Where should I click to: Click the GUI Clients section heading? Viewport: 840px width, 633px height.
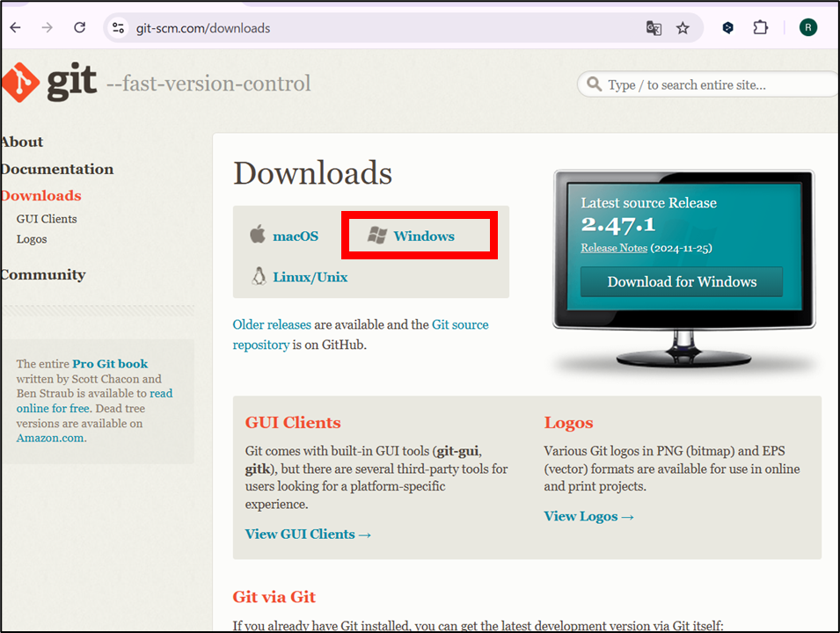pyautogui.click(x=293, y=423)
